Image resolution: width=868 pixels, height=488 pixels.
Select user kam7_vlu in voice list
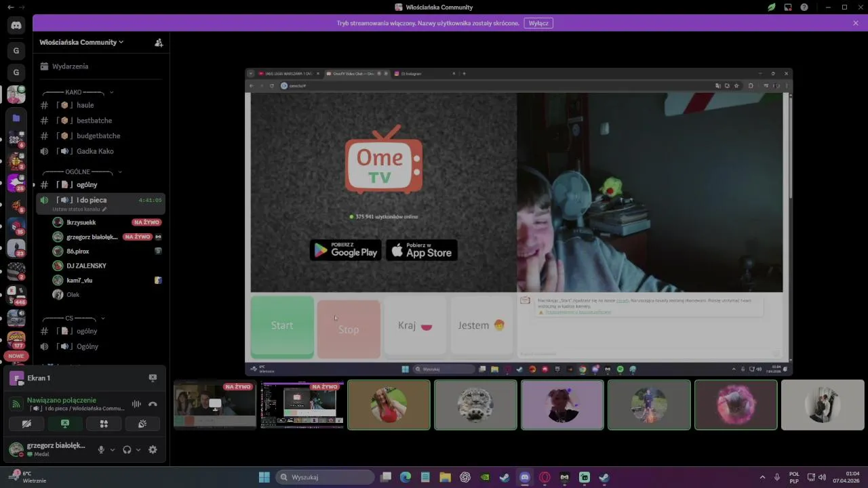pos(107,280)
